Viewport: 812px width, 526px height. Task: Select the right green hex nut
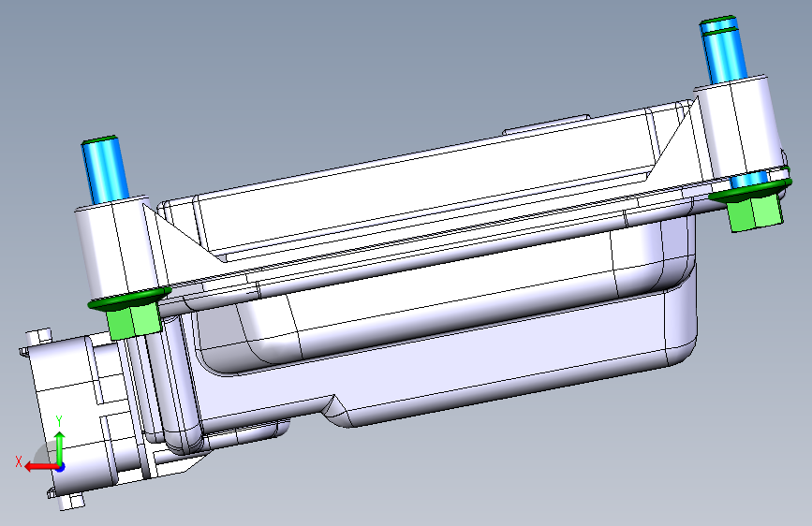756,213
